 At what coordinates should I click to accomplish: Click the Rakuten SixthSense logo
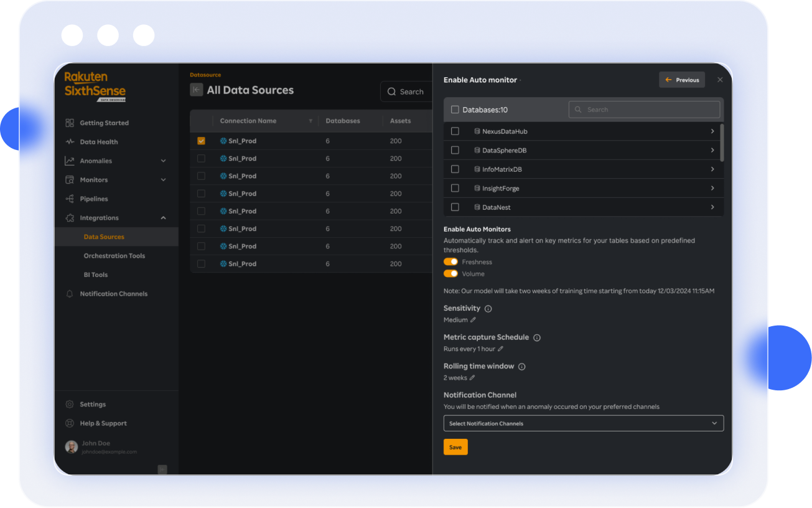(95, 86)
